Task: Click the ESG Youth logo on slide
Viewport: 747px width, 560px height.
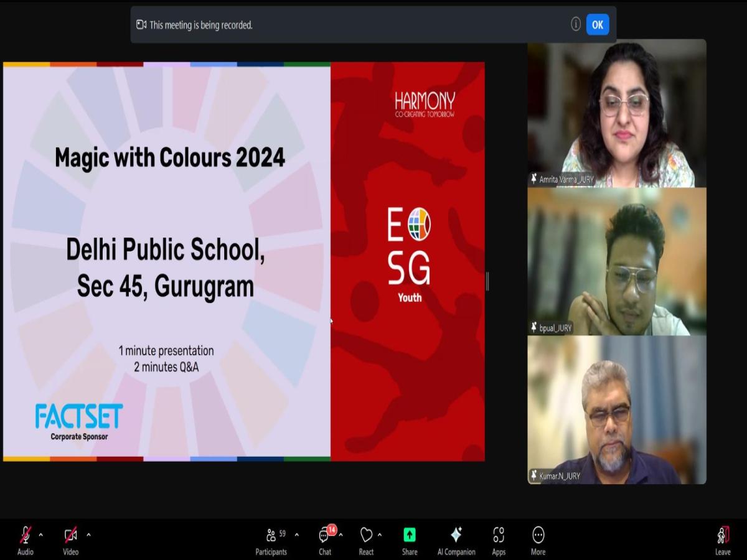Action: 410,255
